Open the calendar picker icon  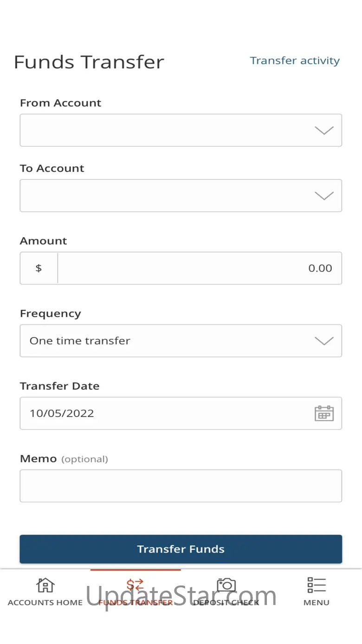click(x=324, y=413)
